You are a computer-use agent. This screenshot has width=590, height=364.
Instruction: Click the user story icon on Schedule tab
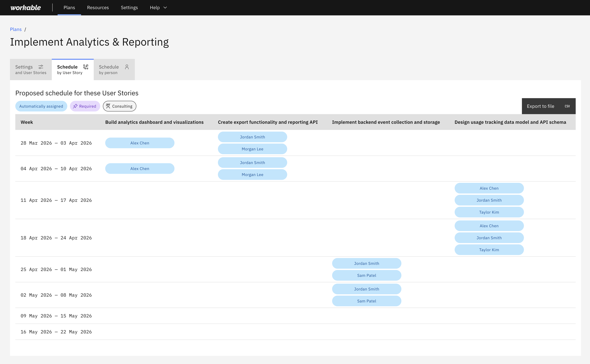click(86, 67)
